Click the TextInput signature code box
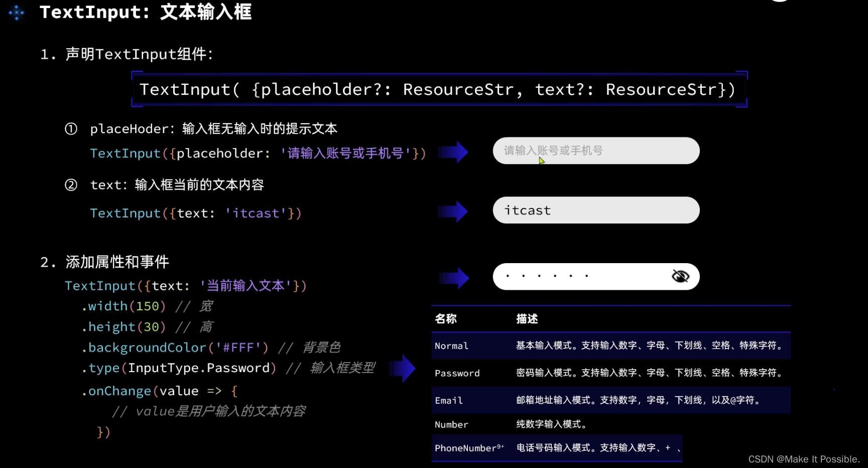This screenshot has height=468, width=868. (x=439, y=89)
